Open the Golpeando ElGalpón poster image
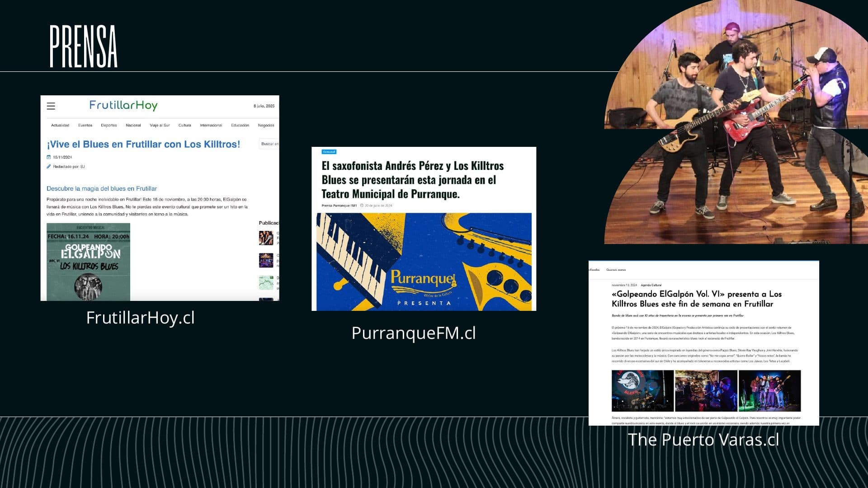Screen dimensions: 868x488 click(88, 262)
